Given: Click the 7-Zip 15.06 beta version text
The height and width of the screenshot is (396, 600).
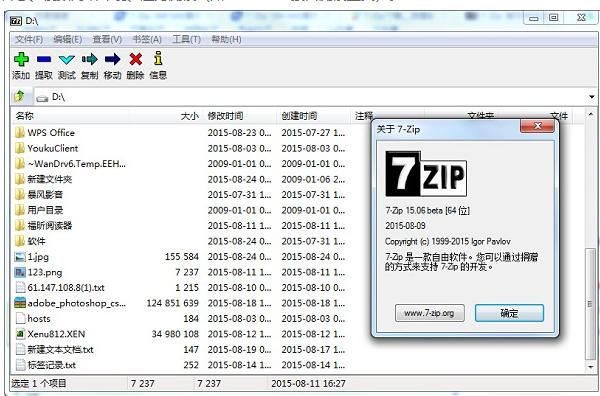Looking at the screenshot, I should [427, 210].
